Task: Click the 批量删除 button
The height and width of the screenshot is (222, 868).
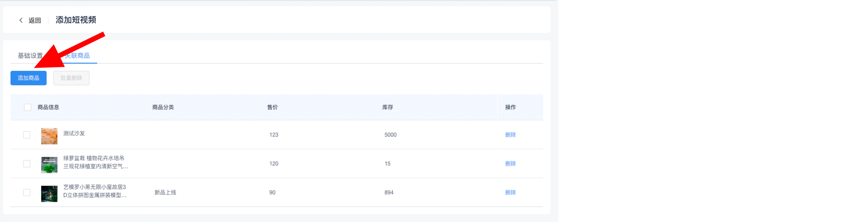Action: point(71,78)
